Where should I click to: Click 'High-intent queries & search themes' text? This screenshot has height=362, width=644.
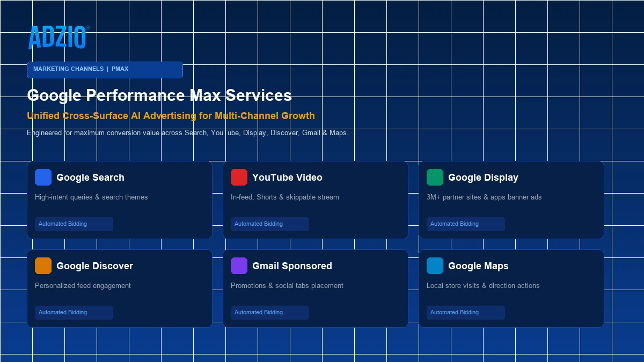pyautogui.click(x=91, y=197)
